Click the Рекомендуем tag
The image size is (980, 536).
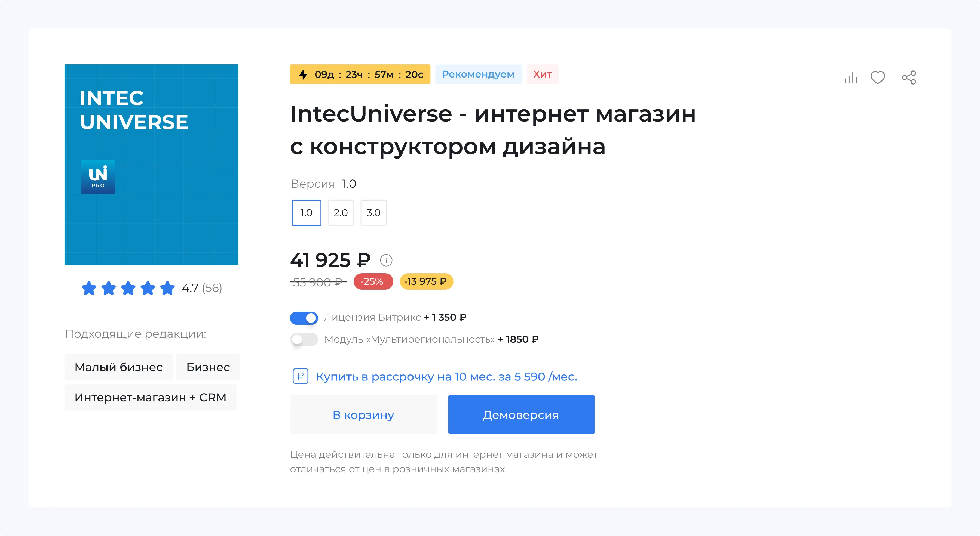[478, 74]
